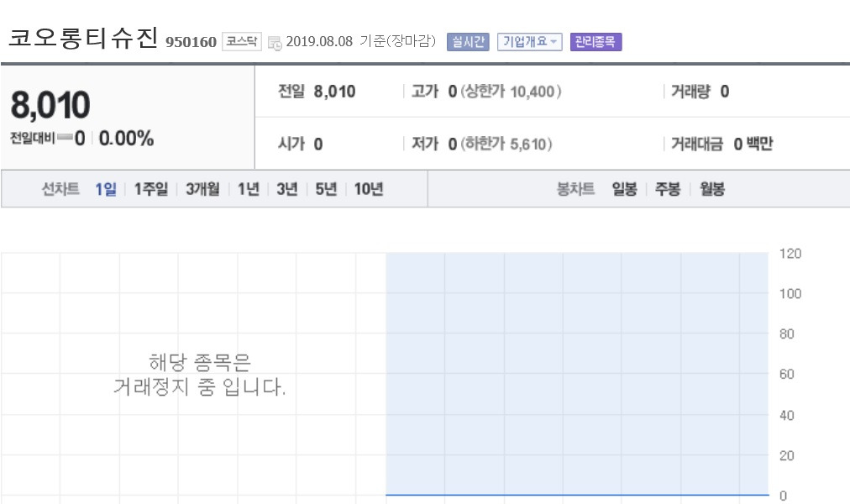This screenshot has height=504, width=850.
Task: Click the stock code 950160
Action: (191, 42)
